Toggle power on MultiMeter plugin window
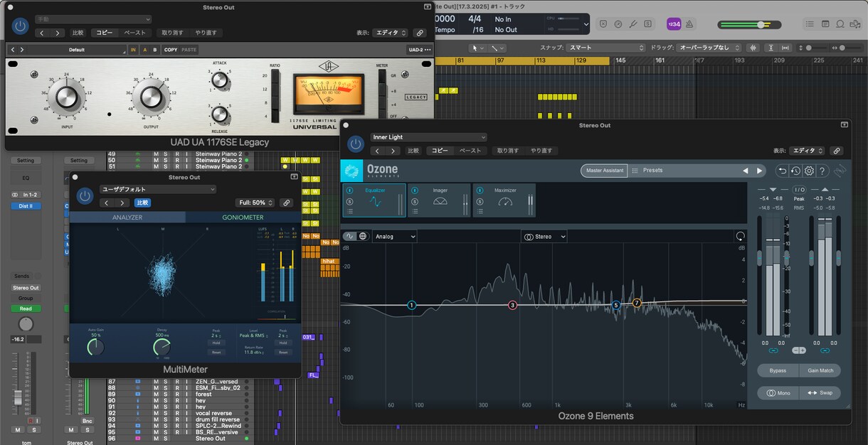 pyautogui.click(x=85, y=196)
